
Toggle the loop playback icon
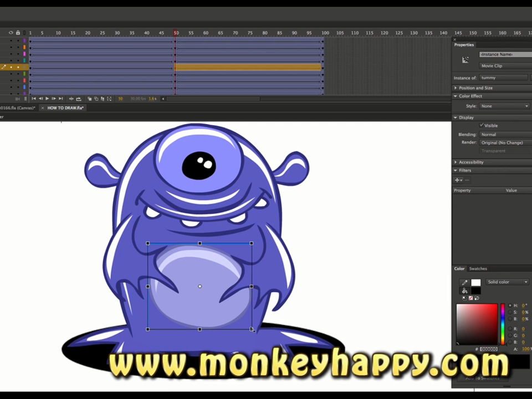pos(79,99)
